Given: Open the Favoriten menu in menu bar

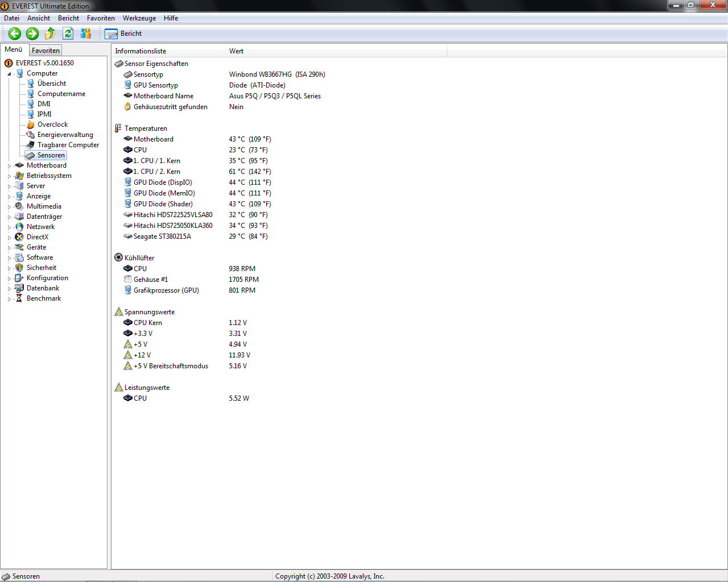Looking at the screenshot, I should (101, 18).
